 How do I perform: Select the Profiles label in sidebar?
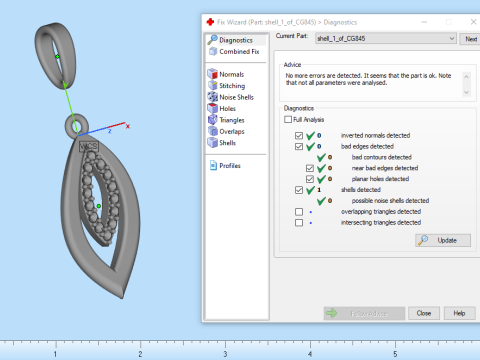[230, 166]
